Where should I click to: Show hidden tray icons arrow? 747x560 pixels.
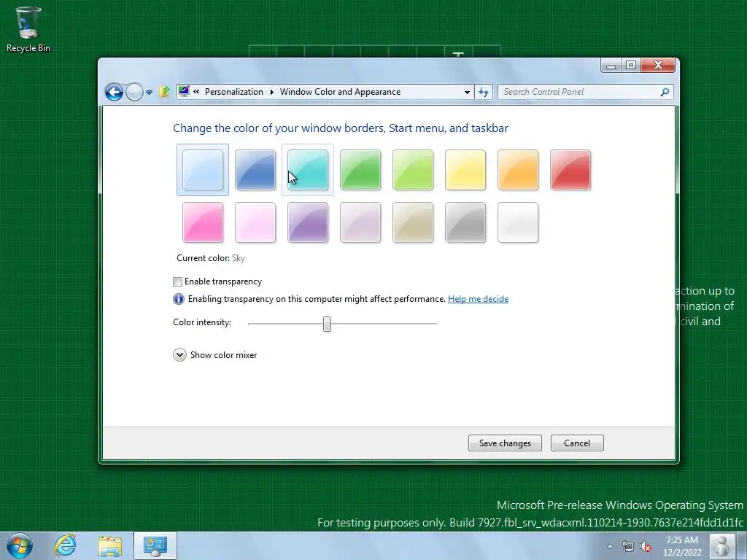pos(610,546)
